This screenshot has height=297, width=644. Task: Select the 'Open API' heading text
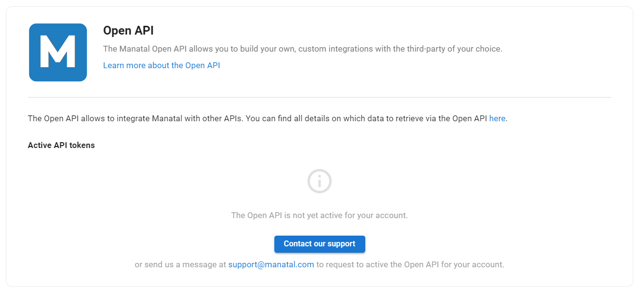128,31
